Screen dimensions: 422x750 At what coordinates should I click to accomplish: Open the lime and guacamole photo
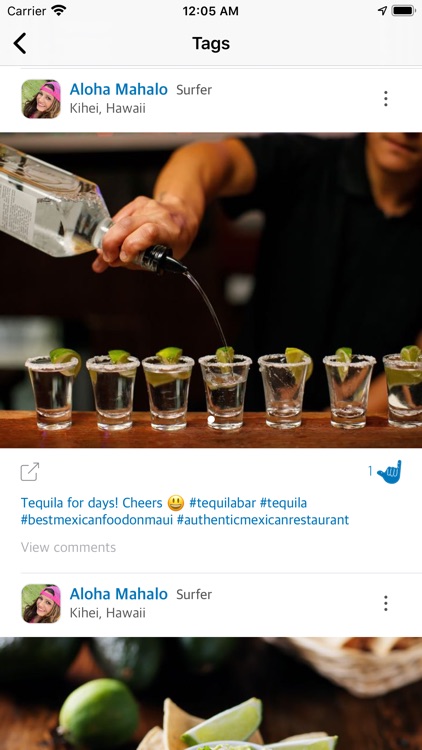click(x=211, y=694)
